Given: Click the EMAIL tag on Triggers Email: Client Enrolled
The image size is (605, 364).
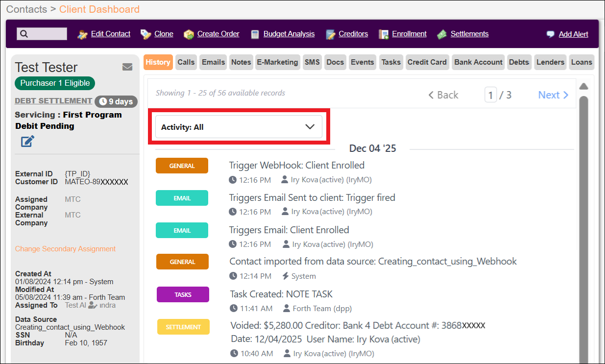Looking at the screenshot, I should tap(182, 230).
